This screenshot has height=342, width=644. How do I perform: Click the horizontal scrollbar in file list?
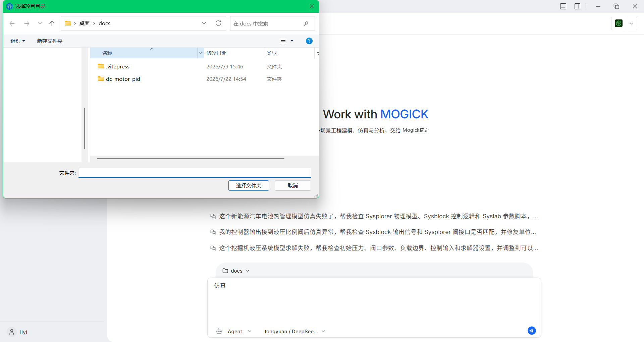pyautogui.click(x=191, y=159)
